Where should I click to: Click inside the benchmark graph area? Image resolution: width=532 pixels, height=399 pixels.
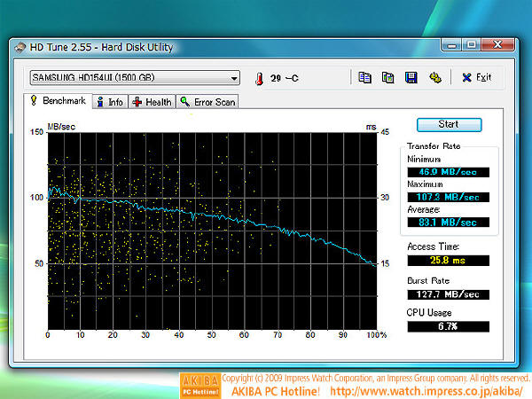point(213,231)
